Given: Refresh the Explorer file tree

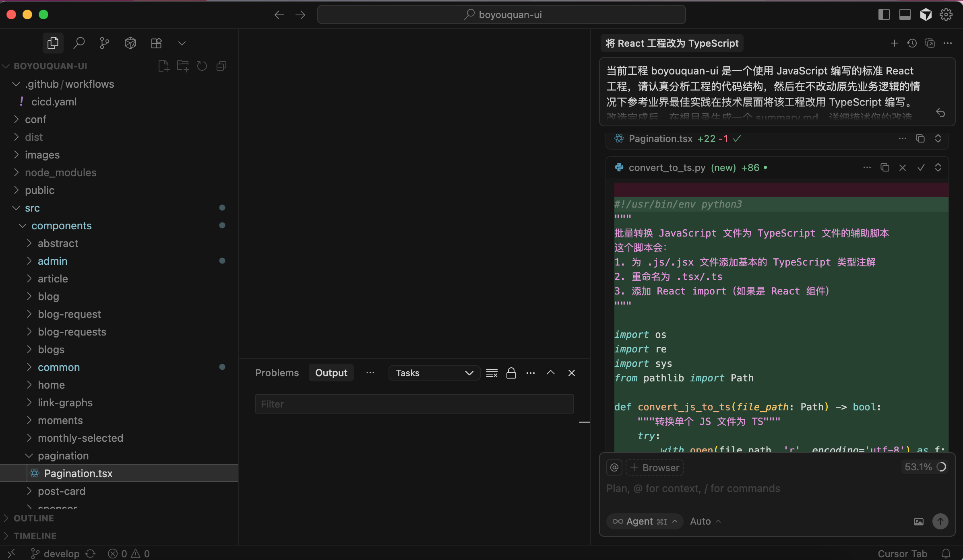Looking at the screenshot, I should point(202,66).
